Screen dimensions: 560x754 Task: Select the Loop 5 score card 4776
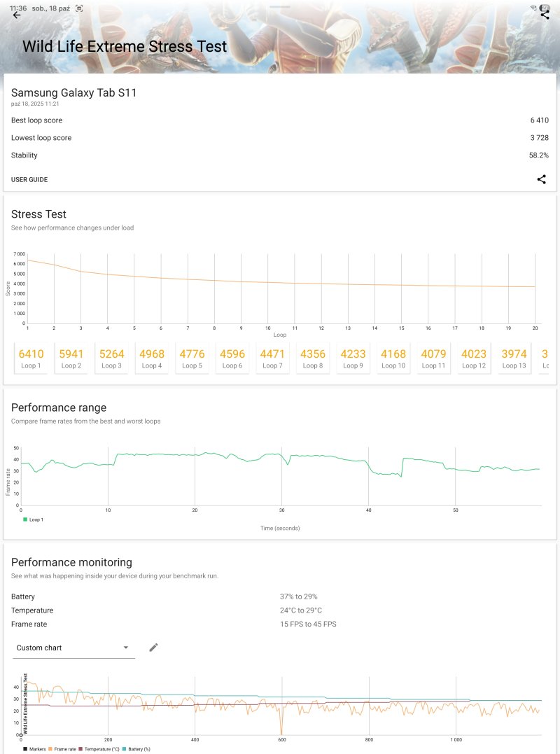(x=192, y=358)
